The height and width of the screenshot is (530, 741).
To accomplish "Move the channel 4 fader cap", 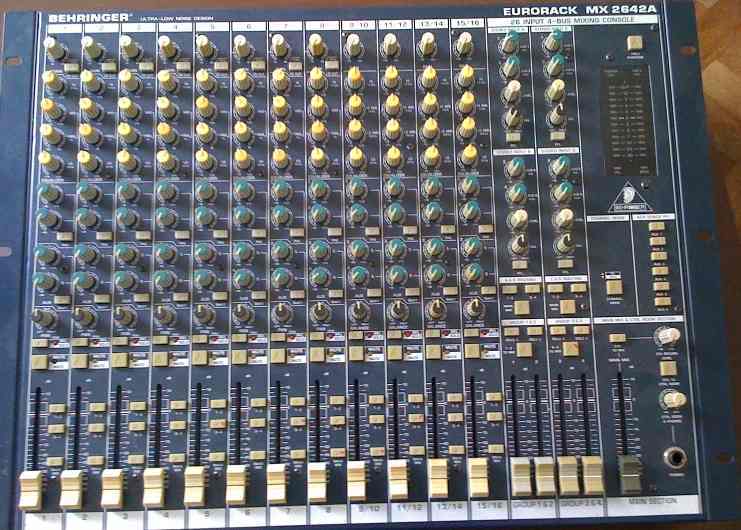I will pos(154,487).
